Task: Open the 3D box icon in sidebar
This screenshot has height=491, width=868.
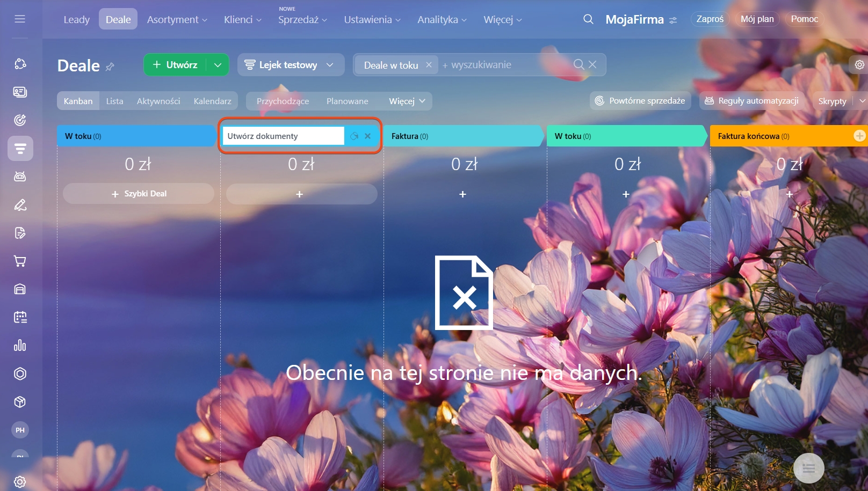Action: (x=20, y=402)
